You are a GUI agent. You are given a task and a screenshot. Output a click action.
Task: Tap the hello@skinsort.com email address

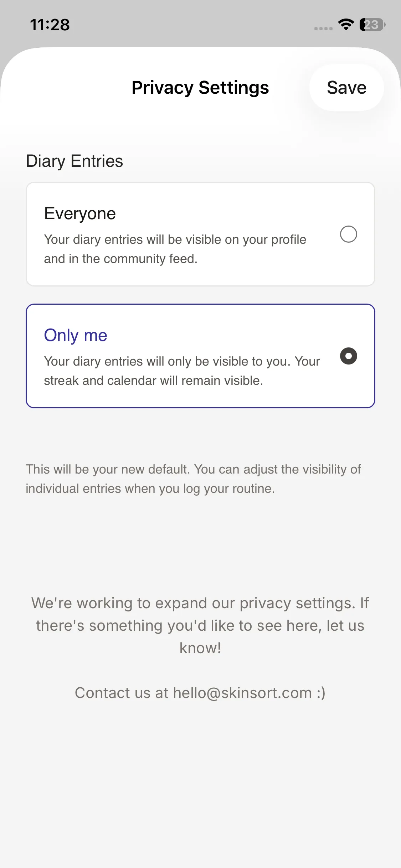(242, 693)
